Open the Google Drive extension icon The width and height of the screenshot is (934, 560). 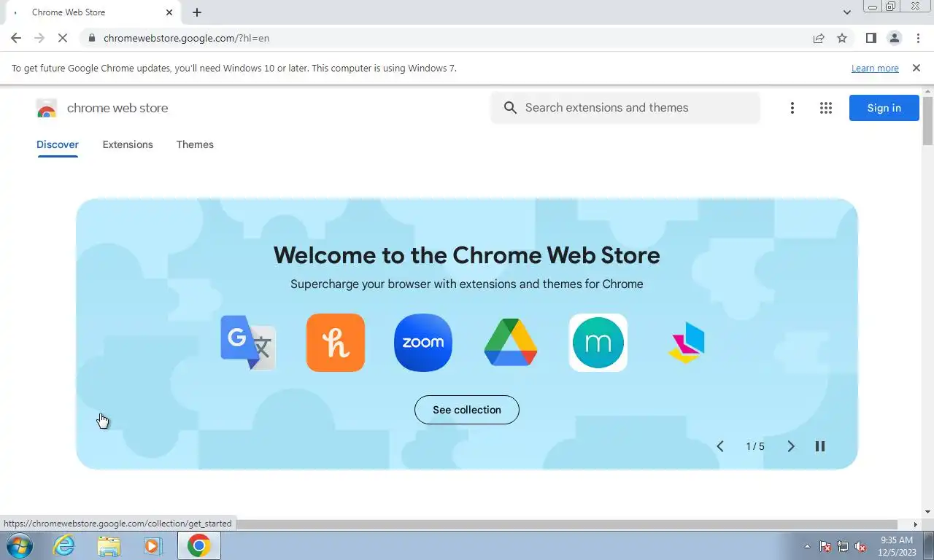tap(511, 342)
